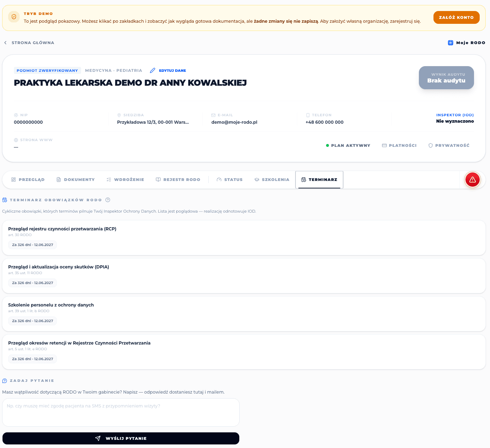Viewport: 490px width, 448px height.
Task: Click art. 5 ust. 1 lit. e RODO
Action: (x=28, y=349)
